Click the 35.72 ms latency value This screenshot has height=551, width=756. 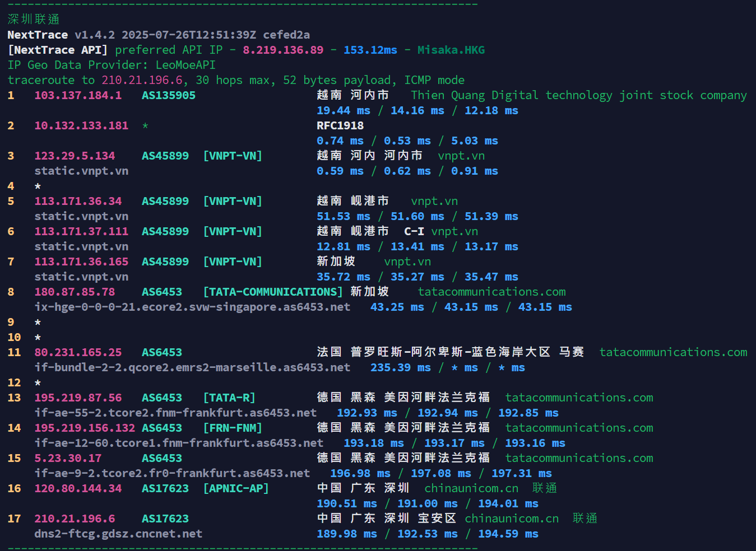coord(344,277)
